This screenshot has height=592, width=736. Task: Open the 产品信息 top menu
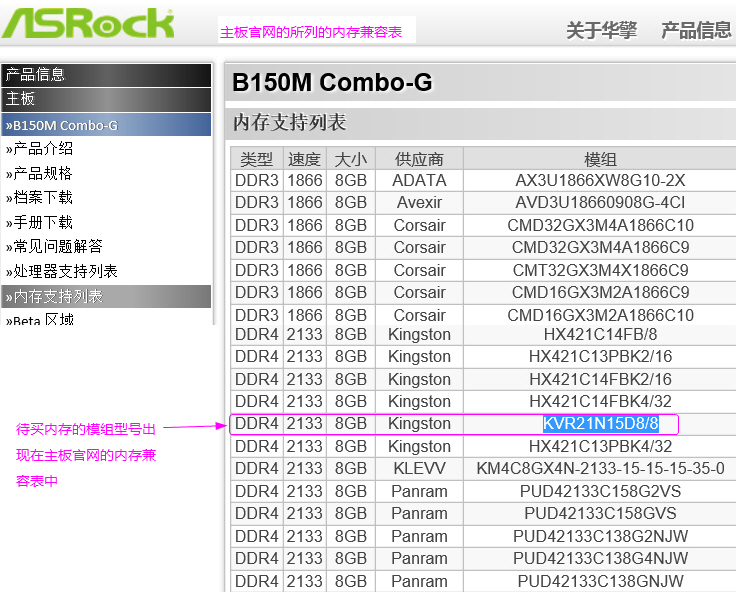[x=696, y=31]
